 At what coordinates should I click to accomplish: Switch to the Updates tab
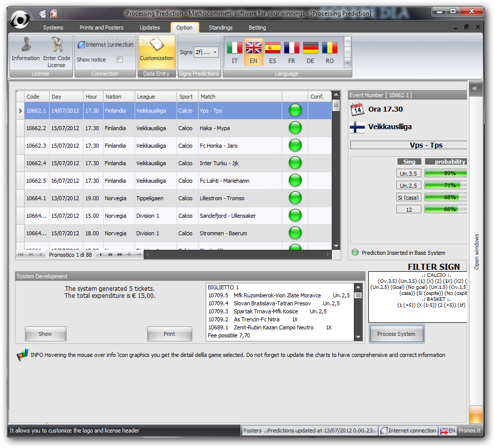click(x=150, y=28)
